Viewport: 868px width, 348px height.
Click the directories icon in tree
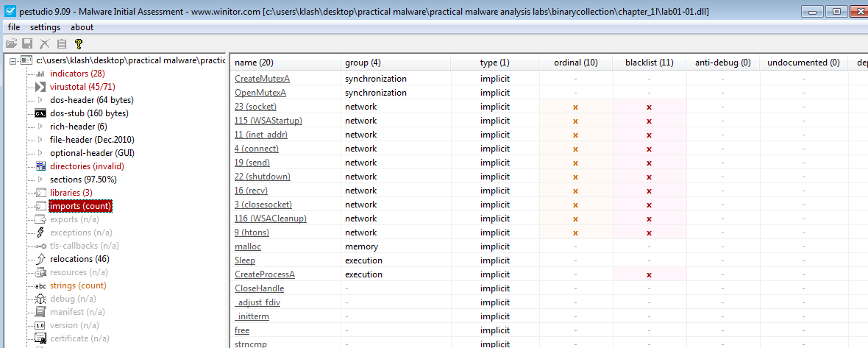coord(40,166)
